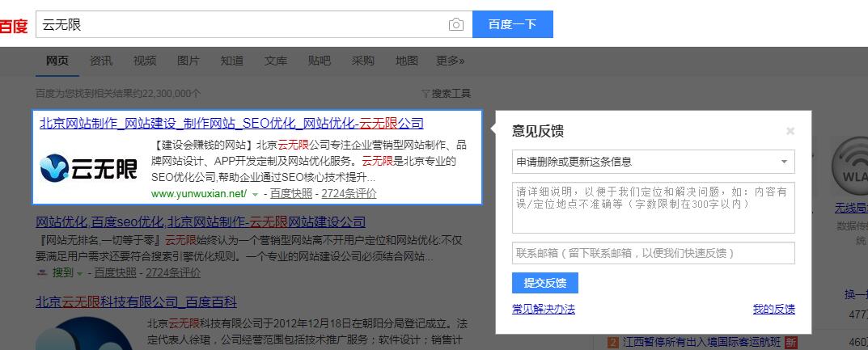
Task: Switch to the 资讯 tab
Action: [101, 61]
